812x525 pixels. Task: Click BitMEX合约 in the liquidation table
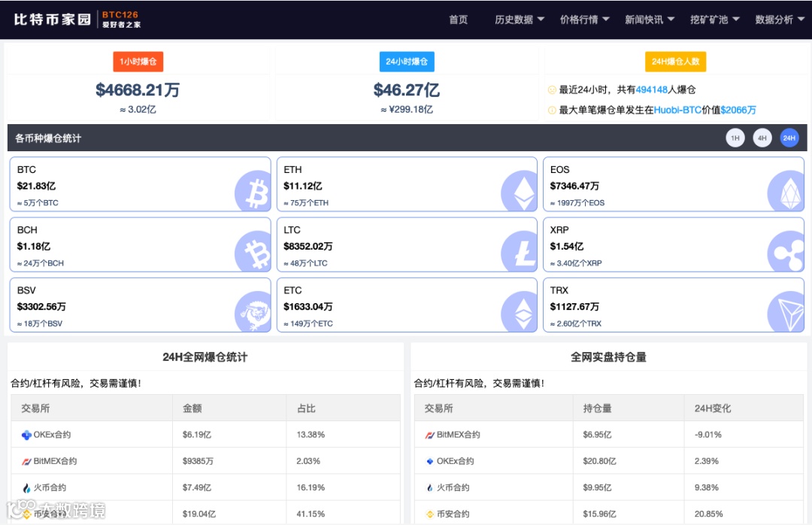click(x=56, y=461)
